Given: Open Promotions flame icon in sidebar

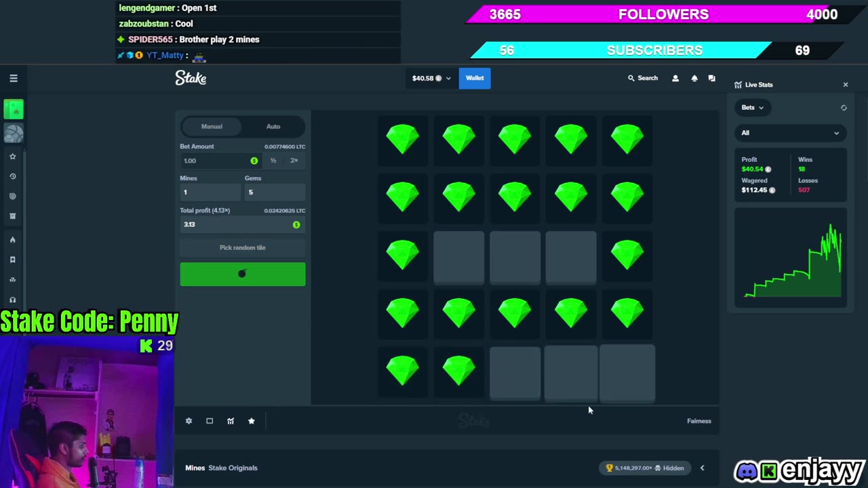Looking at the screenshot, I should (x=12, y=240).
